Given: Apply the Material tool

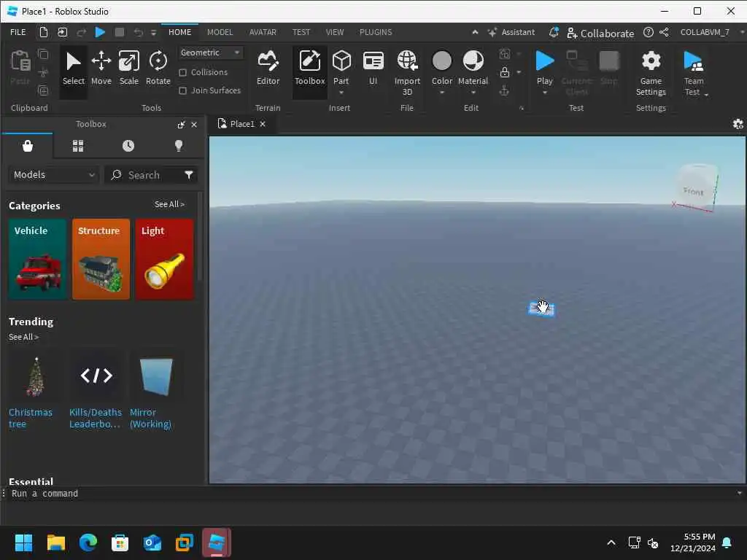Looking at the screenshot, I should pyautogui.click(x=473, y=66).
